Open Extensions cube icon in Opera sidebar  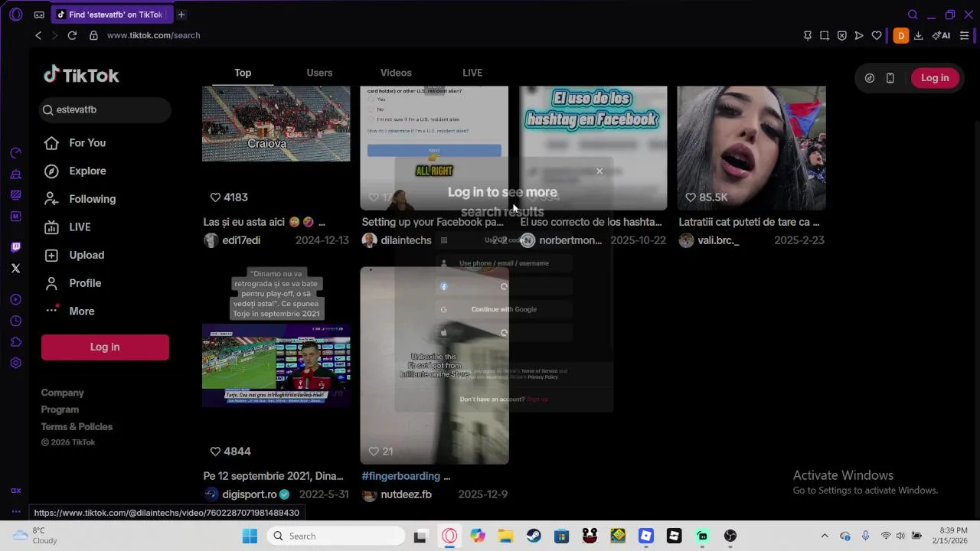tap(15, 342)
